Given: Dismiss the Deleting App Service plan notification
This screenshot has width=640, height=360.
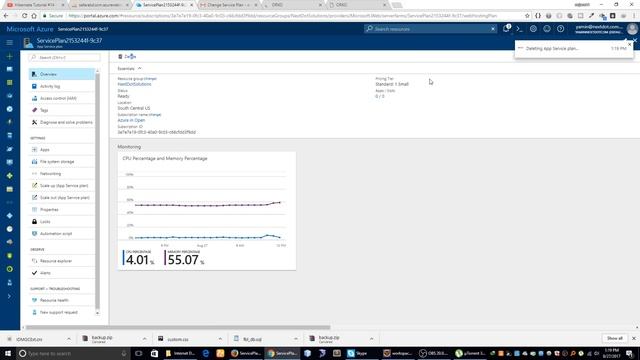Looking at the screenshot, I should point(629,44).
